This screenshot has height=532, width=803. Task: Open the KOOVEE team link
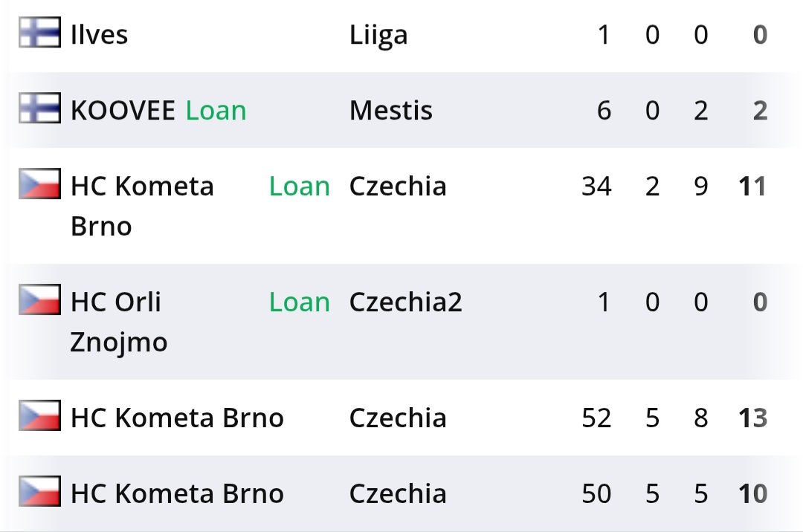pyautogui.click(x=123, y=111)
